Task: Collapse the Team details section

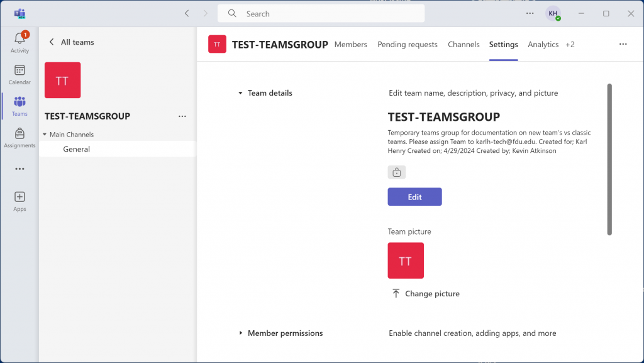Action: [240, 93]
